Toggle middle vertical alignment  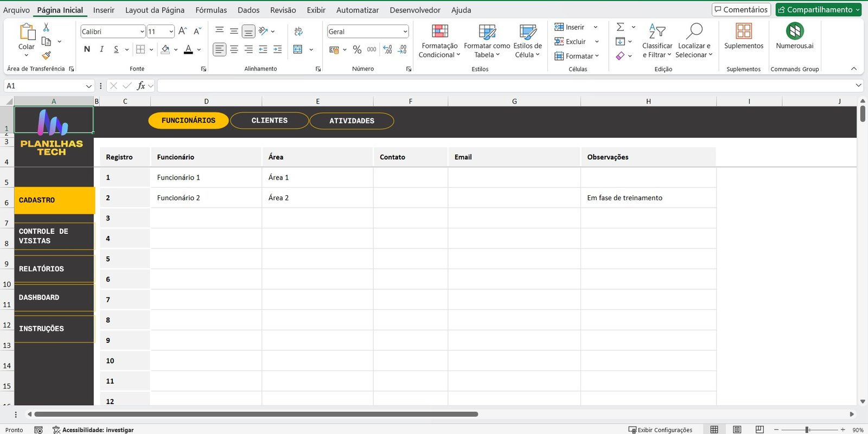234,31
